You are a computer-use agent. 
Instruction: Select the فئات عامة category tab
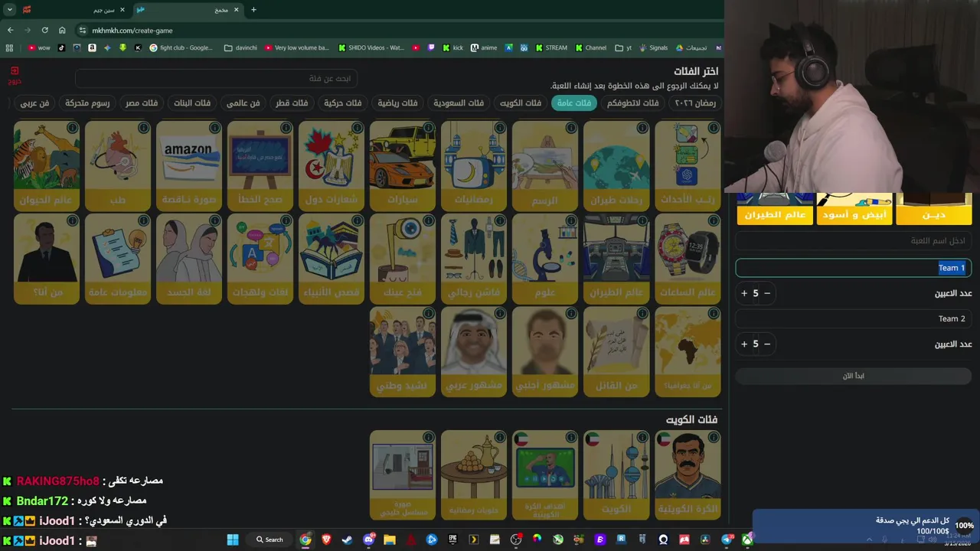tap(574, 103)
